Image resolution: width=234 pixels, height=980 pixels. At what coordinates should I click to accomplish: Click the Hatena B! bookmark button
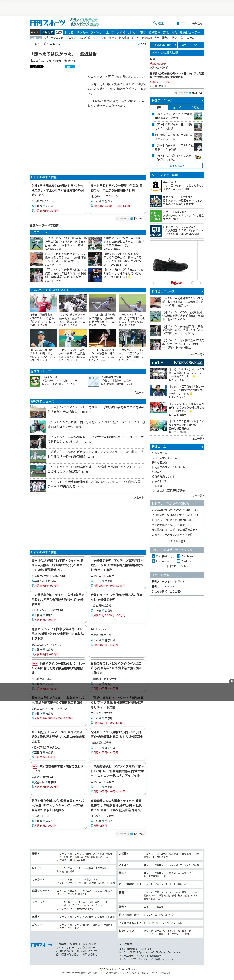70,67
